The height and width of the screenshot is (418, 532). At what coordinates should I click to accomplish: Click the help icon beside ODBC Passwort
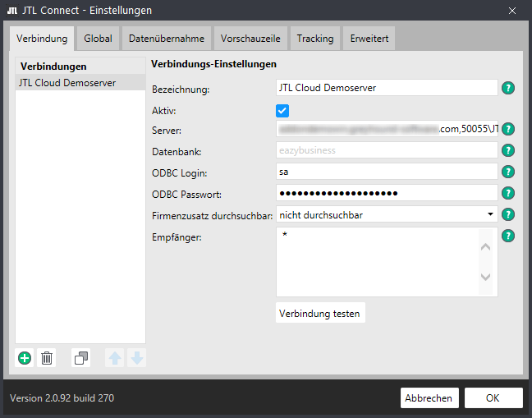coord(508,193)
